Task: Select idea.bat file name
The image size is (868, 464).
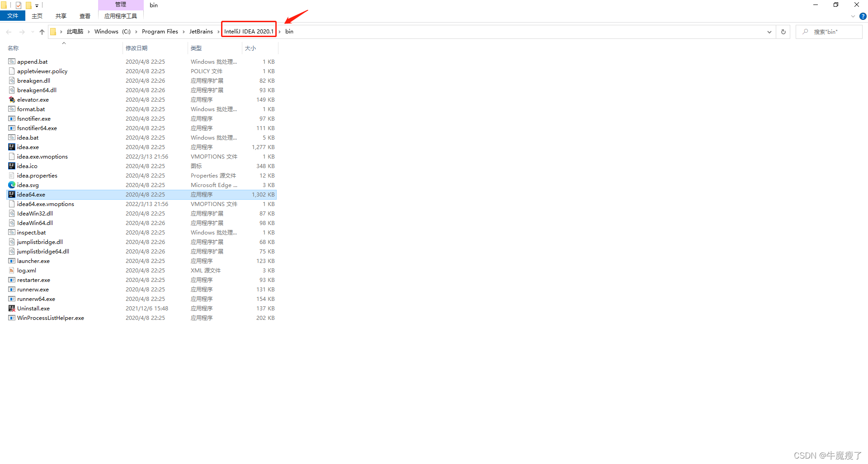Action: click(x=28, y=137)
